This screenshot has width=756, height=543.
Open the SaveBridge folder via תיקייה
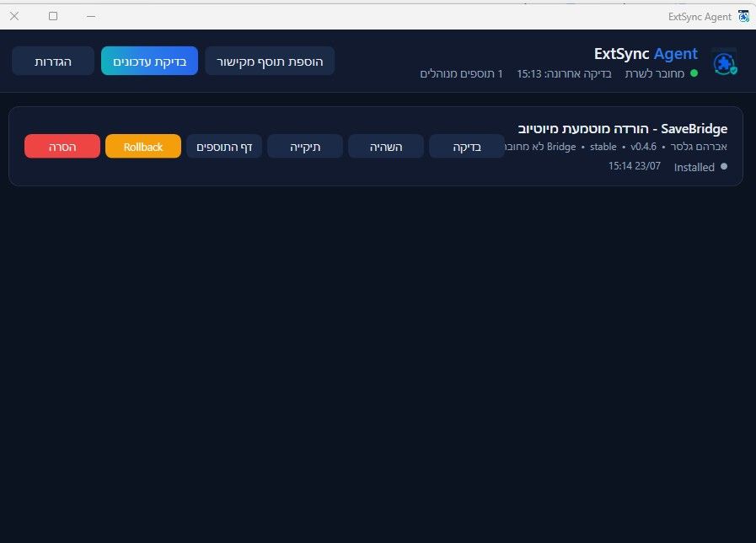[305, 147]
